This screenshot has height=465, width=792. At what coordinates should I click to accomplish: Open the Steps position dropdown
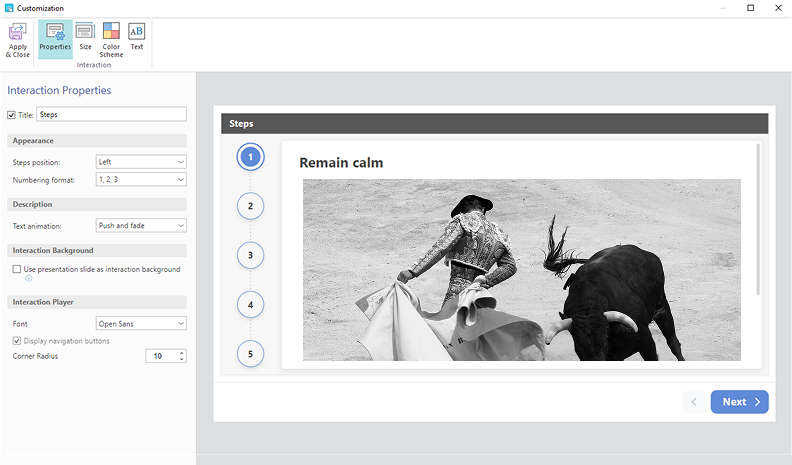tap(141, 162)
